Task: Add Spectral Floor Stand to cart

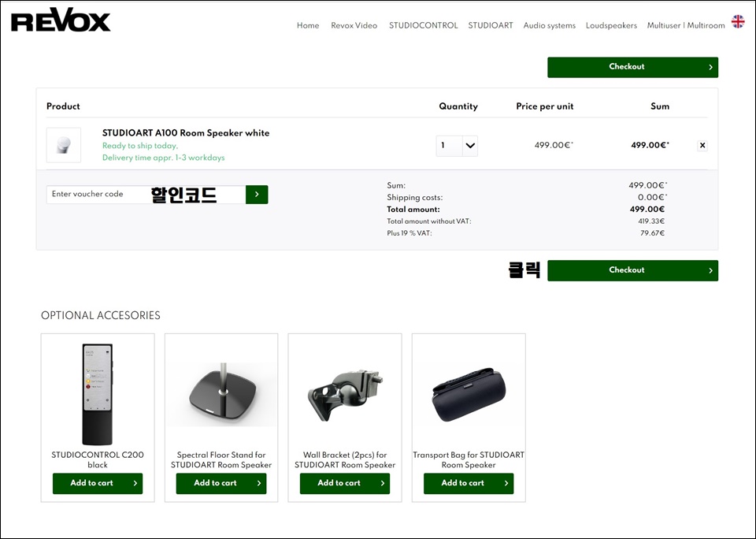Action: (221, 483)
